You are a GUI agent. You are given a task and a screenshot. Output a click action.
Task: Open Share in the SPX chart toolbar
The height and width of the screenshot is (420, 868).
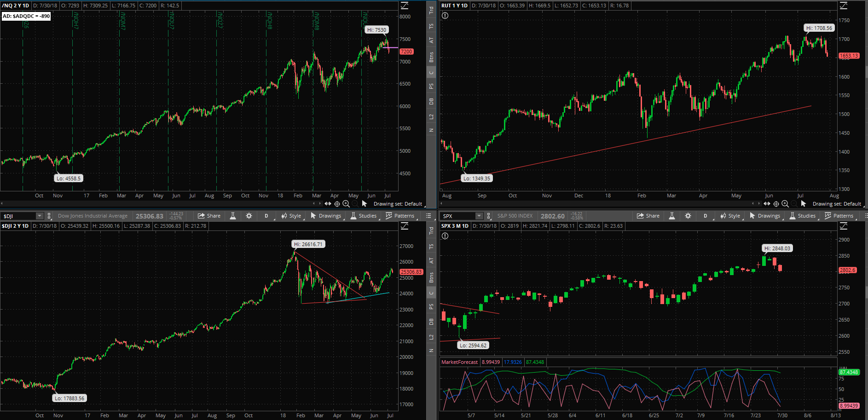click(648, 216)
